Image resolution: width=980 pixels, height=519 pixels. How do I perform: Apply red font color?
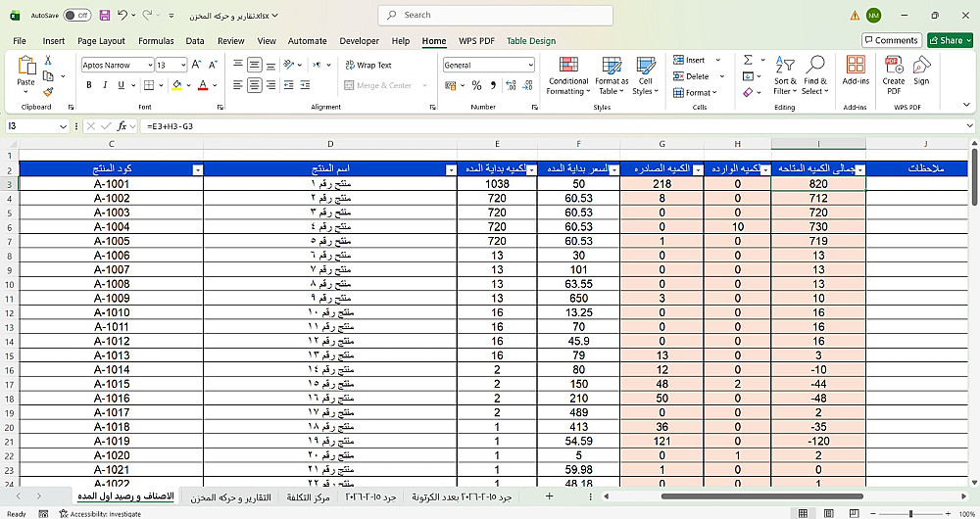[x=203, y=85]
